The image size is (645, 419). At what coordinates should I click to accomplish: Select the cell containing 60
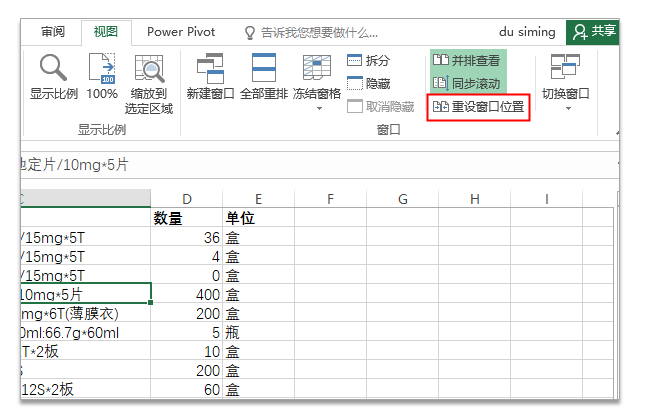coord(187,389)
